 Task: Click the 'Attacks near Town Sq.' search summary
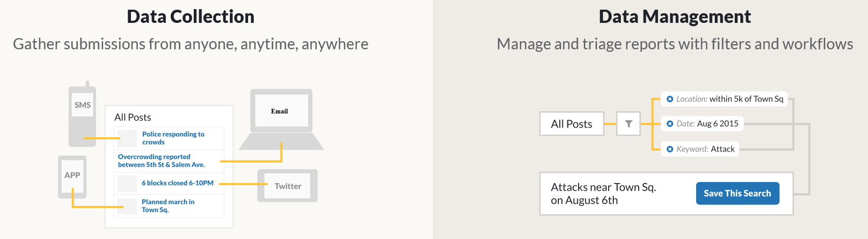[x=604, y=194]
